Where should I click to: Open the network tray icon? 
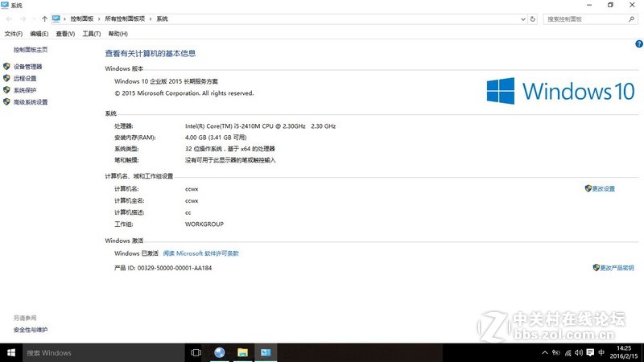coord(568,352)
